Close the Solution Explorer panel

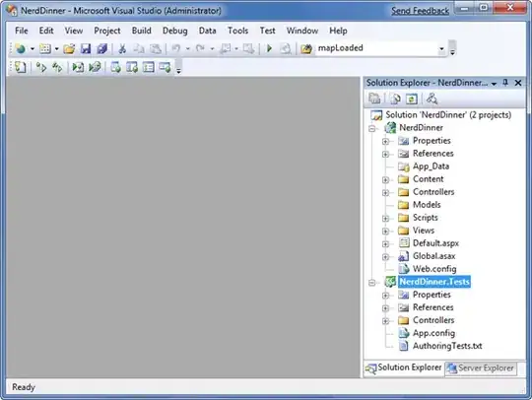(x=518, y=83)
